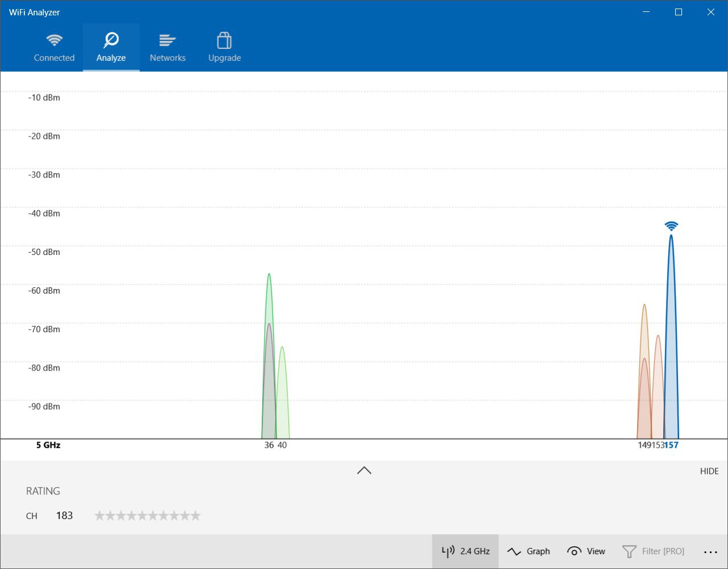The height and width of the screenshot is (569, 728).
Task: Select the Analyze tab
Action: (x=111, y=47)
